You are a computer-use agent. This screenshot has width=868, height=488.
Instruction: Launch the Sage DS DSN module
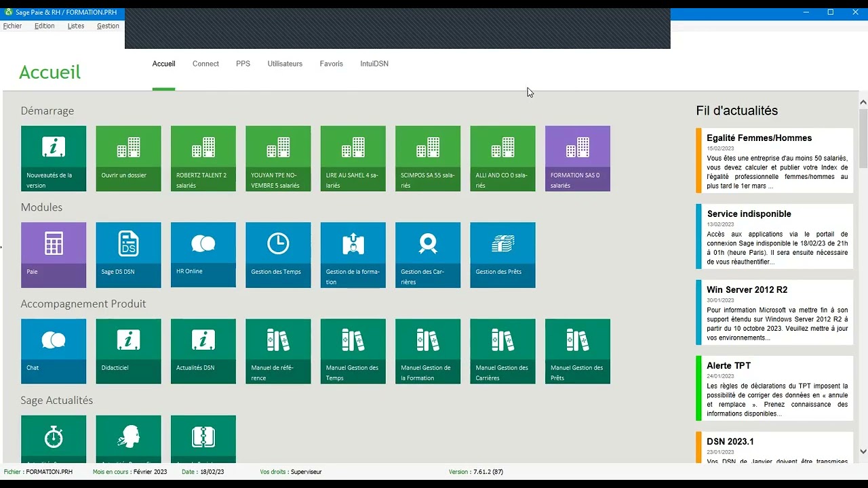click(x=128, y=255)
